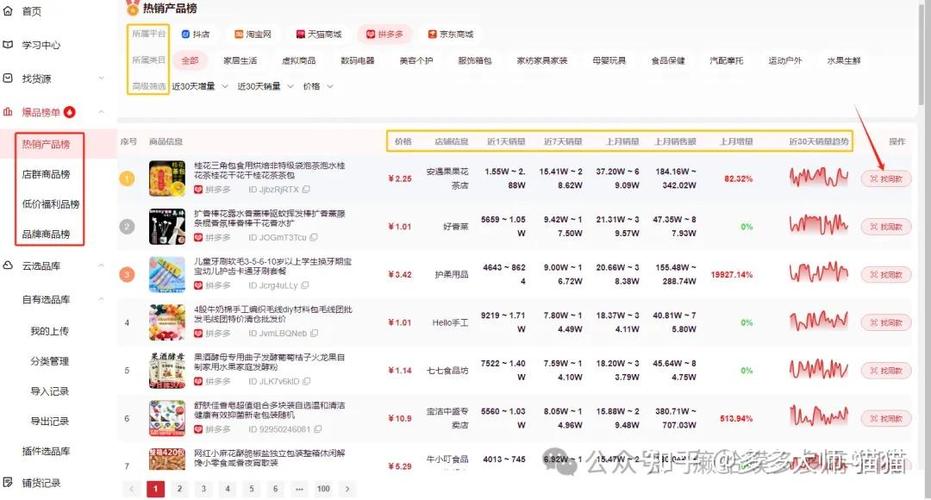Go to next page arrow in pagination

[x=347, y=489]
